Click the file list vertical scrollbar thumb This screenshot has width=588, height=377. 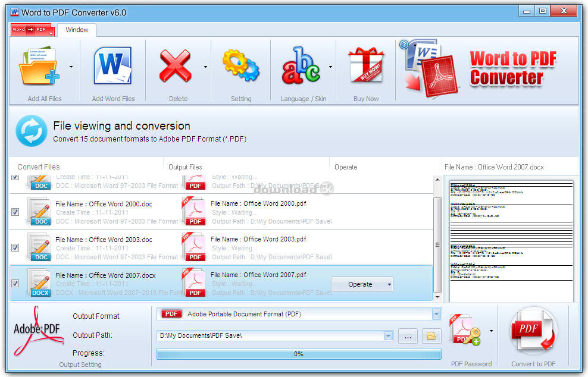(437, 245)
